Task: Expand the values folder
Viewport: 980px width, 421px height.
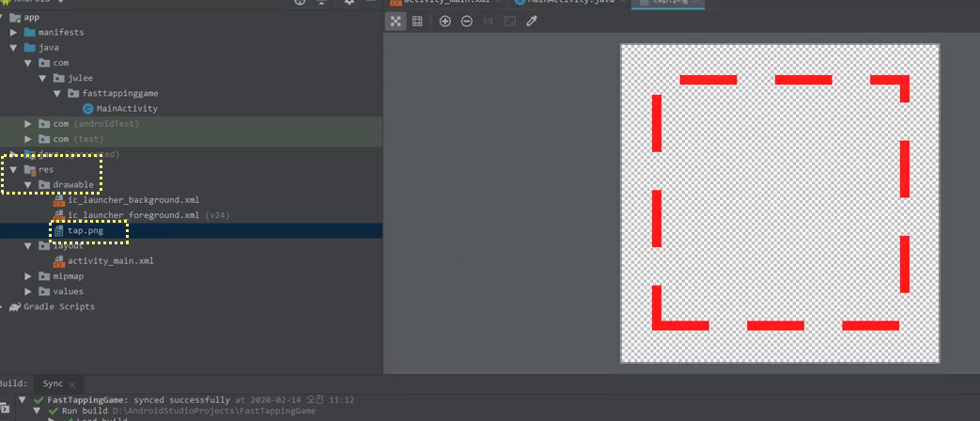Action: [28, 291]
